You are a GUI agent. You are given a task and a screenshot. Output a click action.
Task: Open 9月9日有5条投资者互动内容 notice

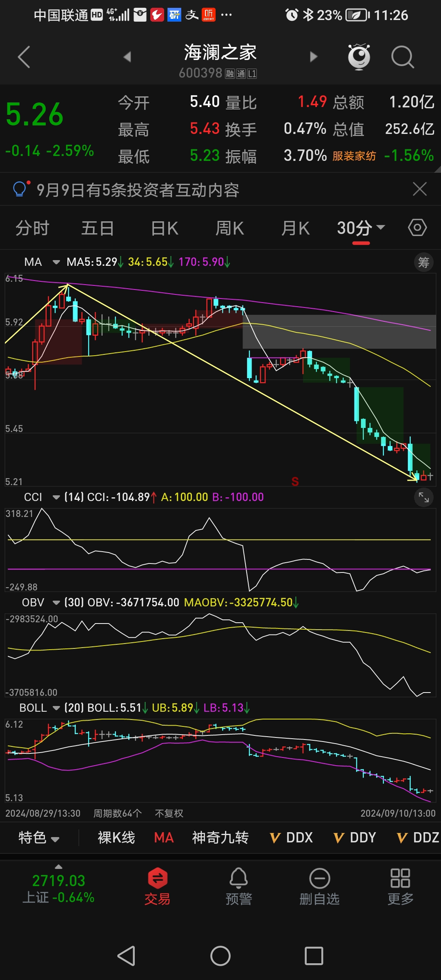pos(138,190)
